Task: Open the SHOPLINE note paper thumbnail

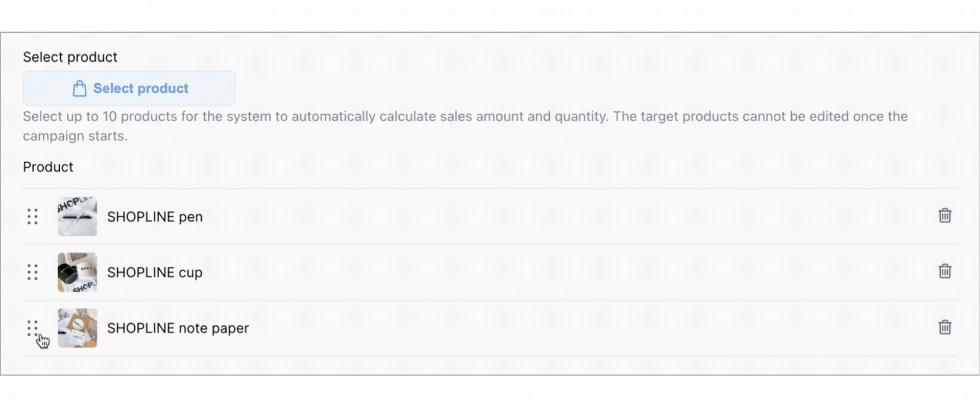Action: (77, 328)
